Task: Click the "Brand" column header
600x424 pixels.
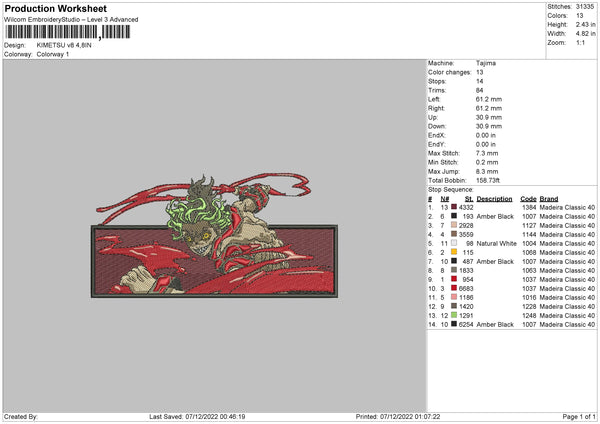Action: click(549, 199)
